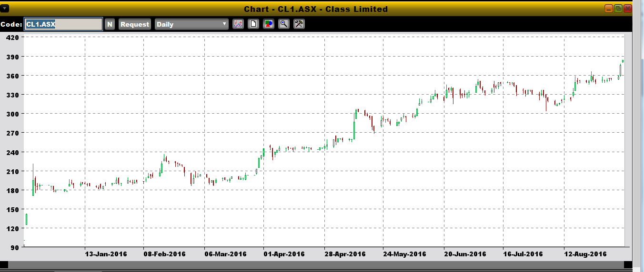The width and height of the screenshot is (644, 272).
Task: Click the 180 price axis label
Action: tap(12, 190)
